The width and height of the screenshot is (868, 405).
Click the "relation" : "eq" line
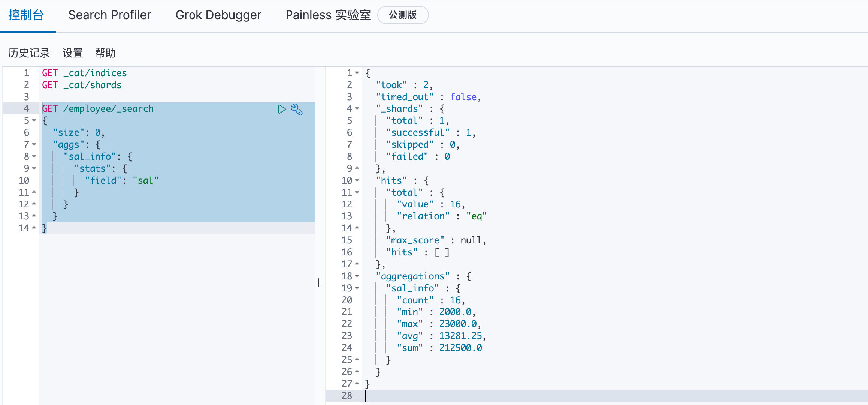(x=442, y=216)
